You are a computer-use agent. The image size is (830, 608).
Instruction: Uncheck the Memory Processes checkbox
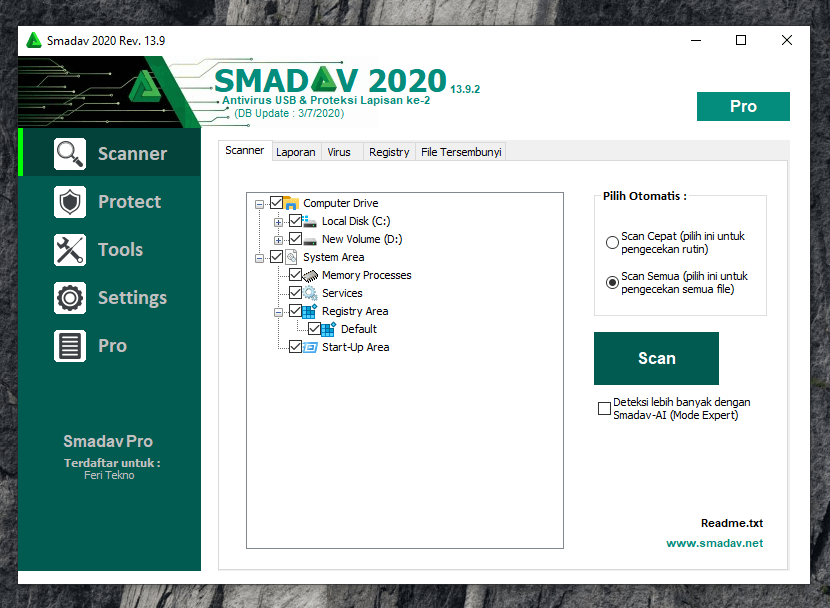[295, 275]
